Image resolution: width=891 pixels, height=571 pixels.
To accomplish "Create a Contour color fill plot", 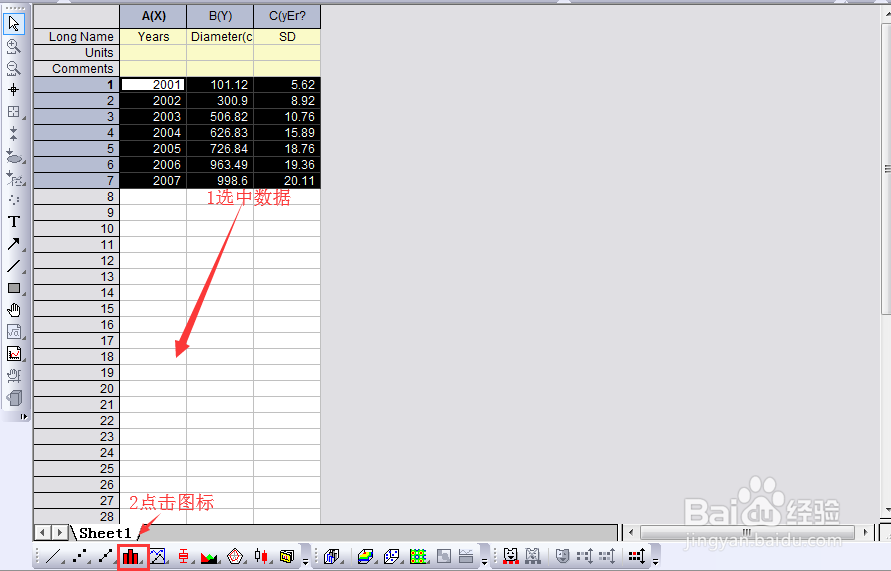I will pyautogui.click(x=418, y=556).
